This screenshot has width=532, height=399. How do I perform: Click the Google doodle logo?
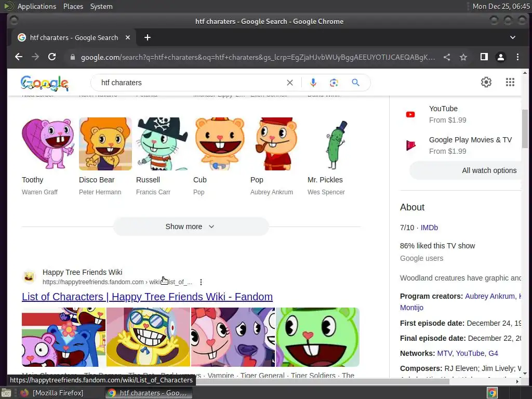point(45,83)
